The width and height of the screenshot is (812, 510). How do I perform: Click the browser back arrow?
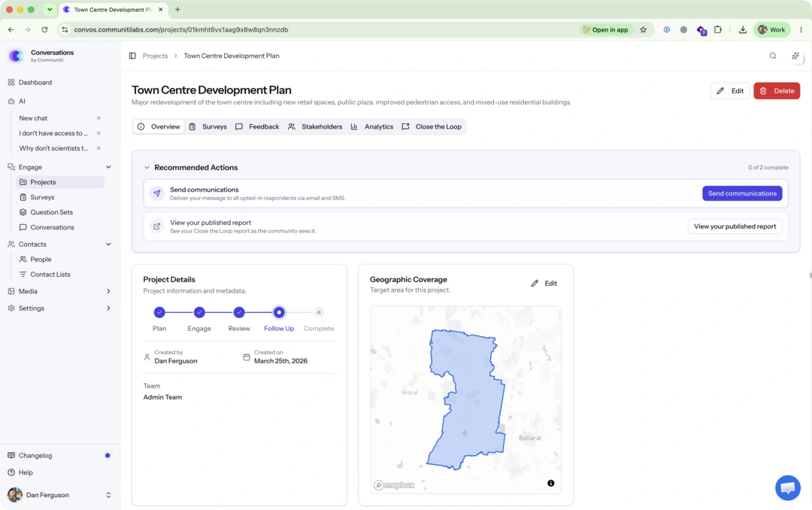(x=11, y=29)
